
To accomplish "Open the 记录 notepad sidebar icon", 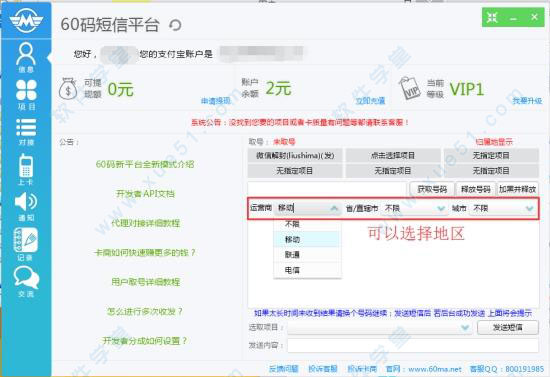I will pos(25,244).
